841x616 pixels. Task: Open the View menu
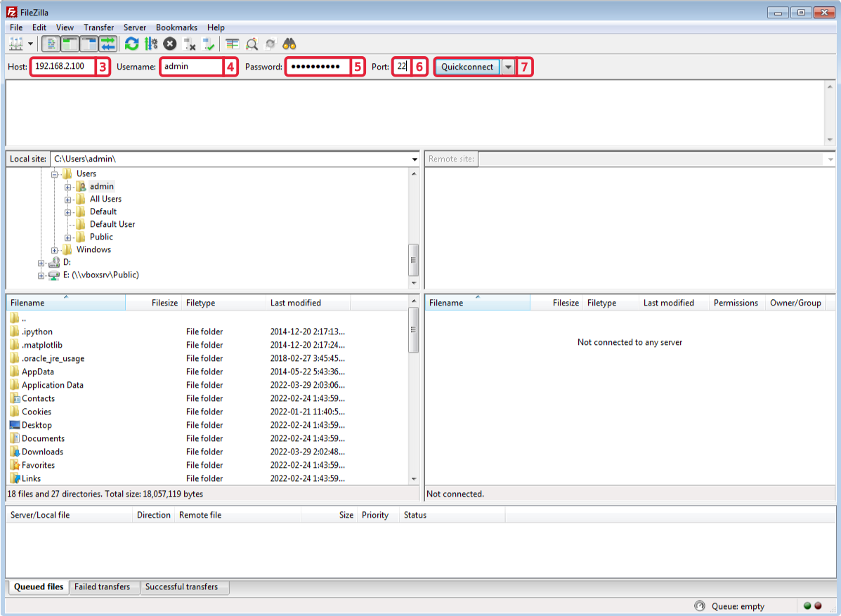point(65,27)
